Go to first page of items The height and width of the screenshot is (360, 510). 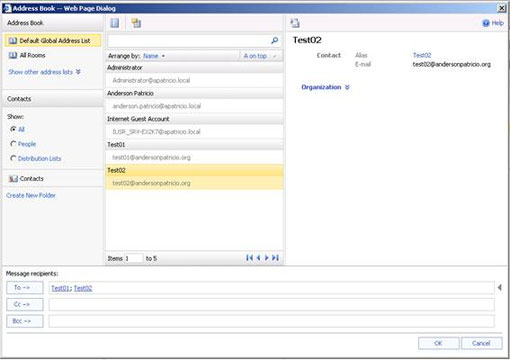(249, 258)
